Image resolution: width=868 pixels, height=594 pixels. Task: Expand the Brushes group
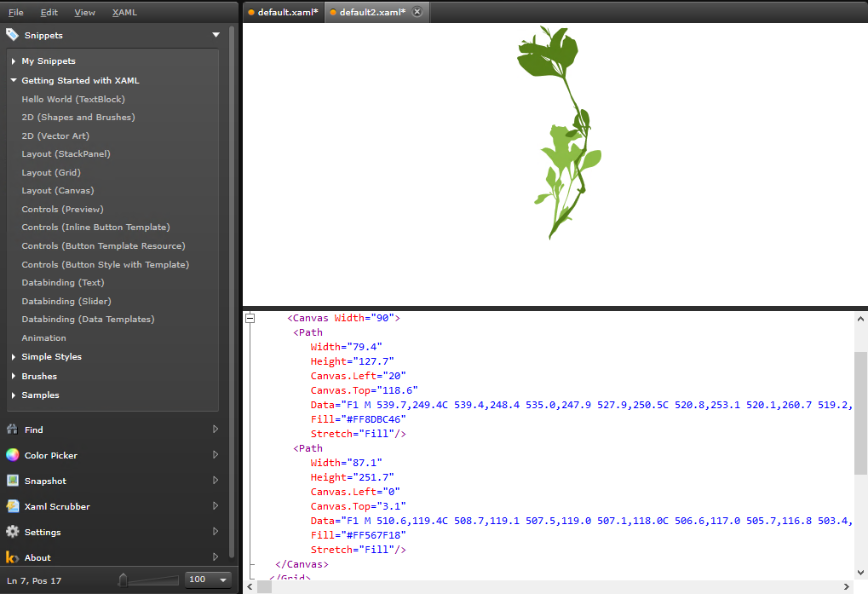tap(14, 376)
